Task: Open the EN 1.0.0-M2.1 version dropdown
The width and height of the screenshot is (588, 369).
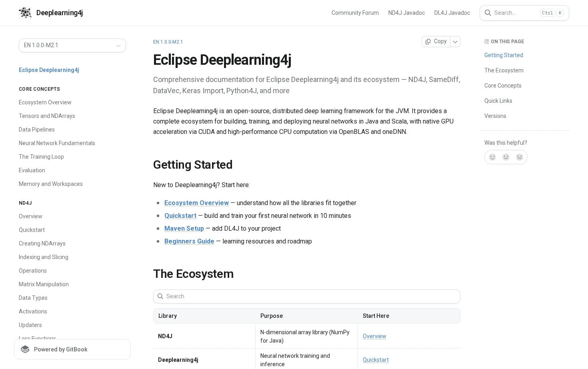Action: [72, 45]
